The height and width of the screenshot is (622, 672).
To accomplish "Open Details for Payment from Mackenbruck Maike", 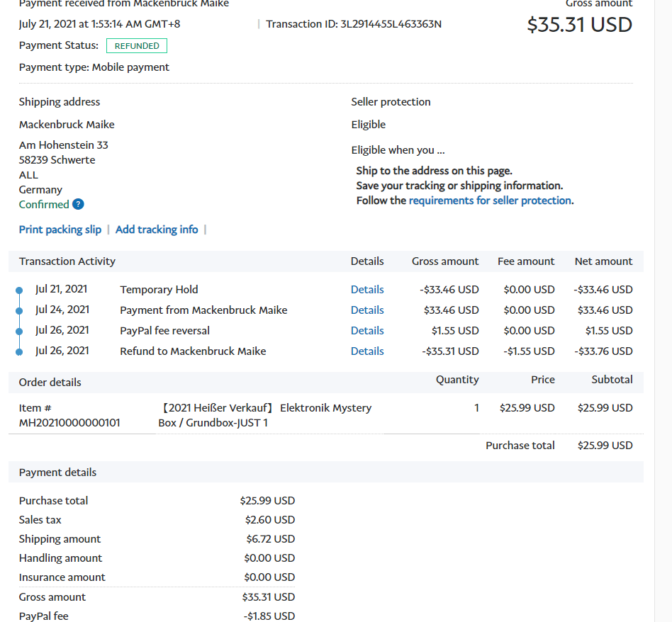I will [367, 310].
